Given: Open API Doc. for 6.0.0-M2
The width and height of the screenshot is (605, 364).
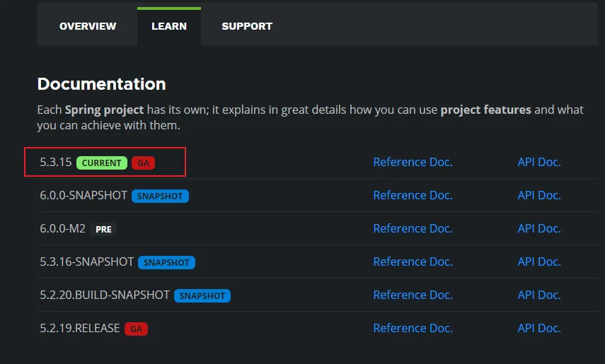Looking at the screenshot, I should pyautogui.click(x=539, y=228).
